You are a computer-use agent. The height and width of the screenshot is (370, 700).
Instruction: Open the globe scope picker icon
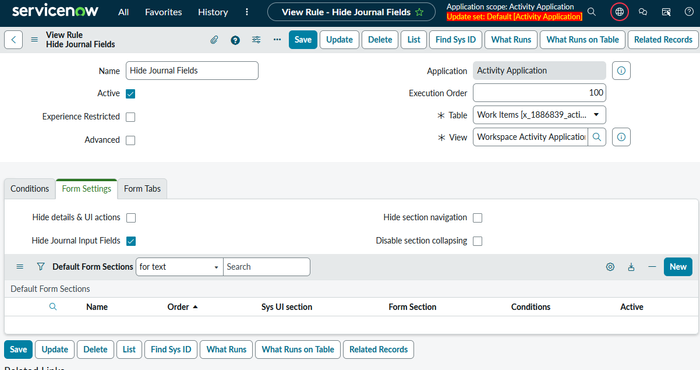619,12
